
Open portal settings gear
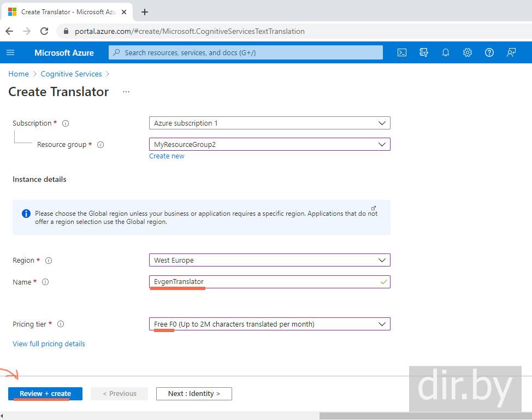click(x=468, y=52)
